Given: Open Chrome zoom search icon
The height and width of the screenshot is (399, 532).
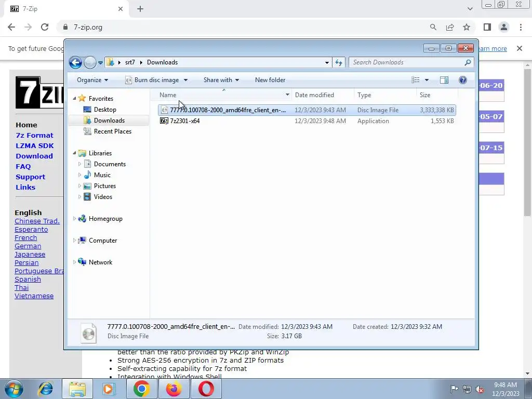Looking at the screenshot, I should pos(433,27).
